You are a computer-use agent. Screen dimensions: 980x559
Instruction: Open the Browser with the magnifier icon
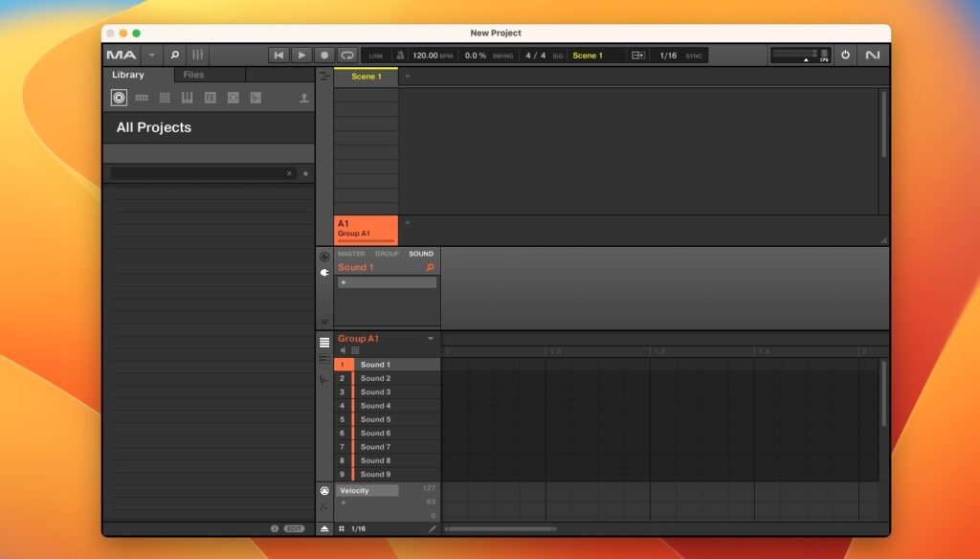(x=173, y=55)
